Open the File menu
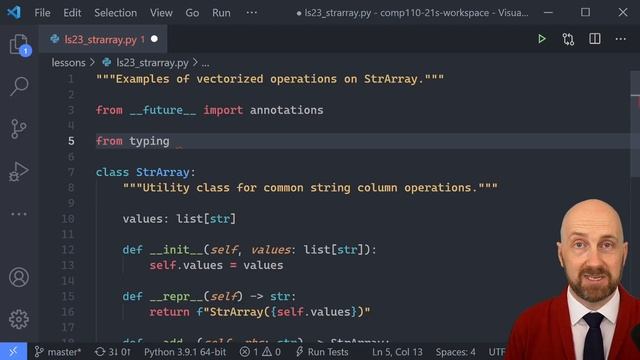The image size is (640, 360). (x=42, y=13)
